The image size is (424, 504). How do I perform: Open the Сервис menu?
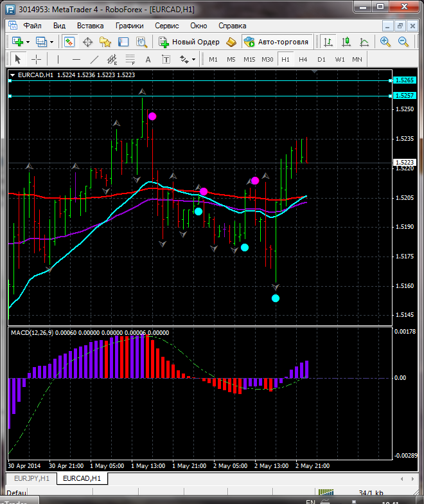tap(166, 26)
